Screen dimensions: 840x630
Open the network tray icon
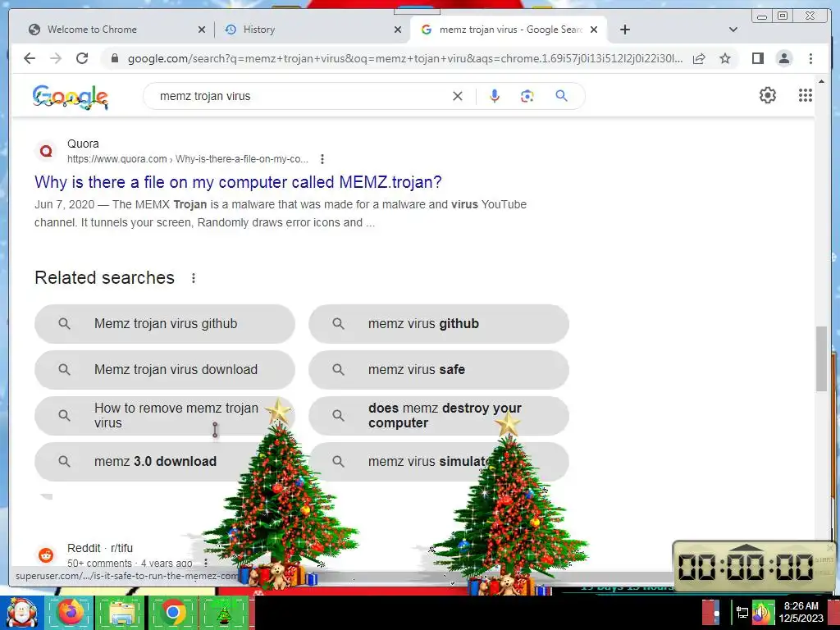point(742,613)
